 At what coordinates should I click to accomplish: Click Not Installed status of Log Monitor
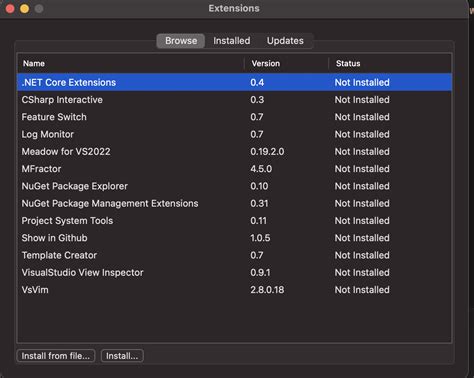coord(362,134)
